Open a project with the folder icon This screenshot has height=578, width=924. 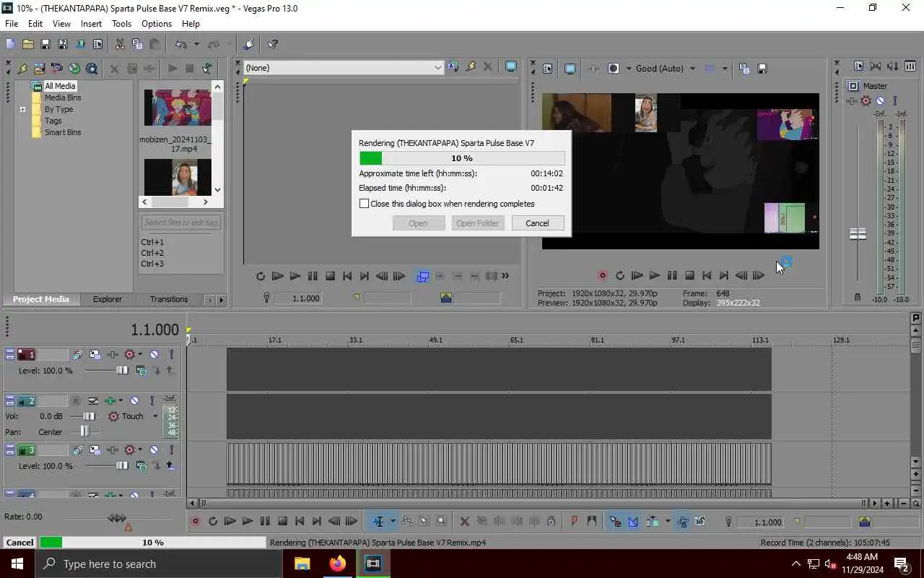click(27, 44)
